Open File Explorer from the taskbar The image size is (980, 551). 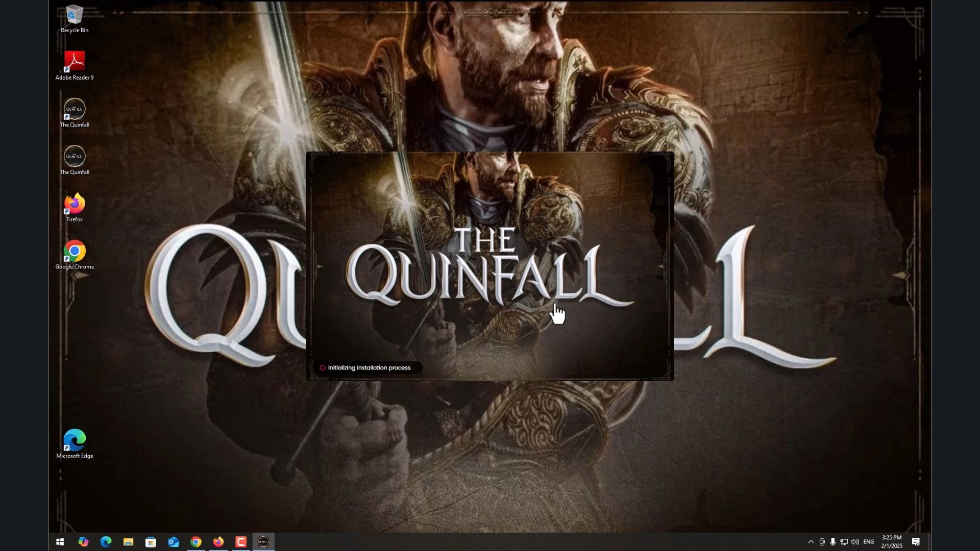[128, 542]
